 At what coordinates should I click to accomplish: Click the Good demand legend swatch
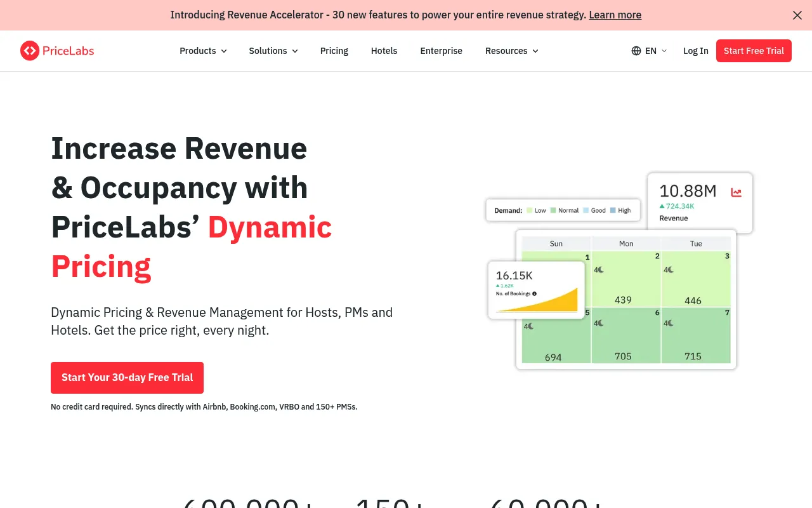click(x=586, y=210)
